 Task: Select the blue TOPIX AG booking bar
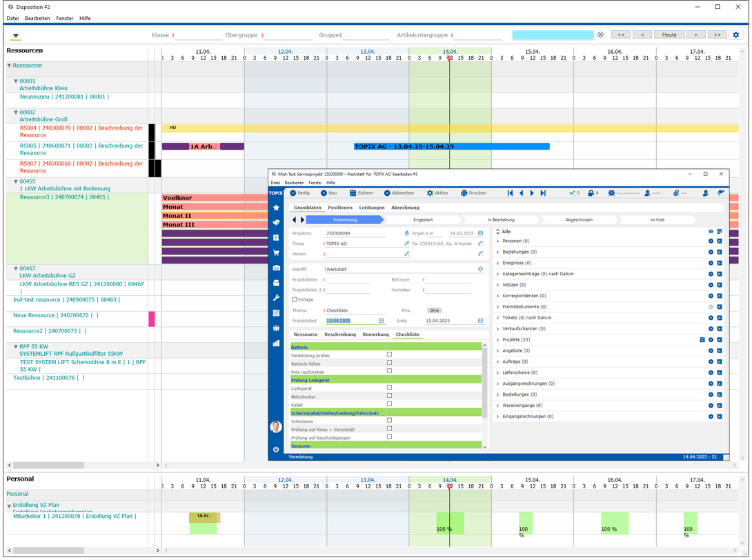(452, 146)
